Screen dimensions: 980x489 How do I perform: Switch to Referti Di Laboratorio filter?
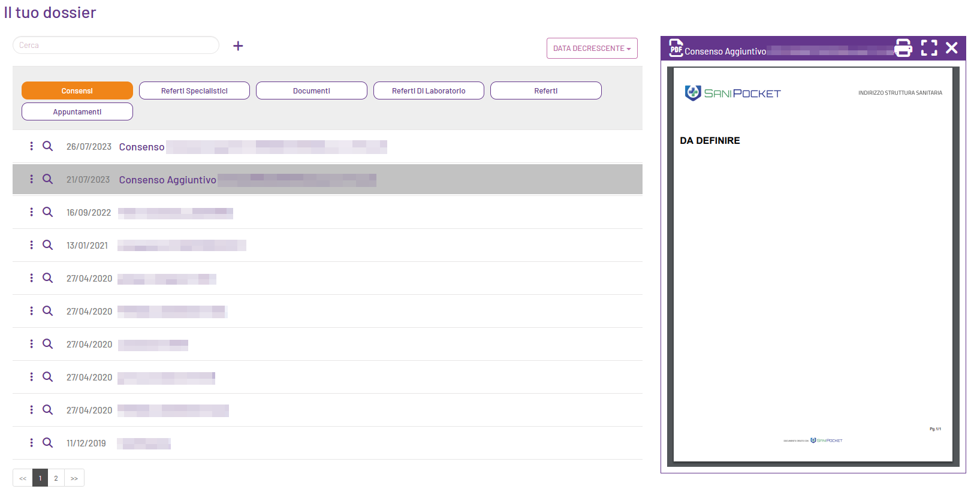pyautogui.click(x=429, y=90)
